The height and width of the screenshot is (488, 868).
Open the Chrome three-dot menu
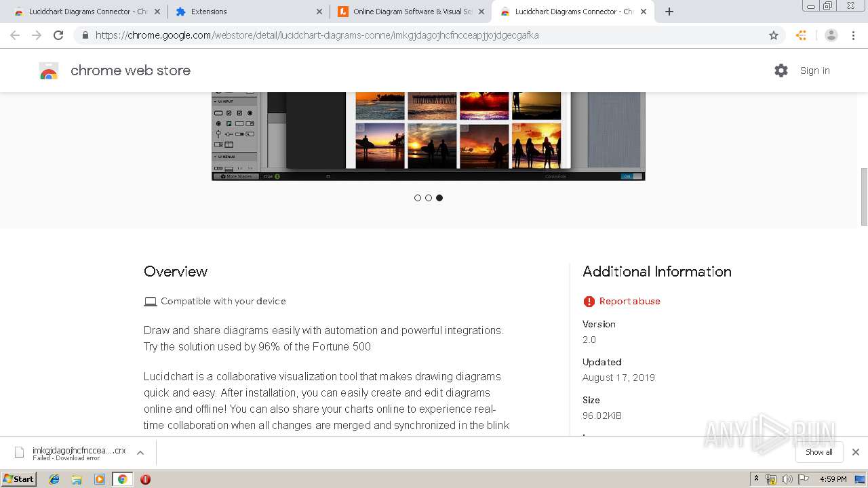[854, 35]
